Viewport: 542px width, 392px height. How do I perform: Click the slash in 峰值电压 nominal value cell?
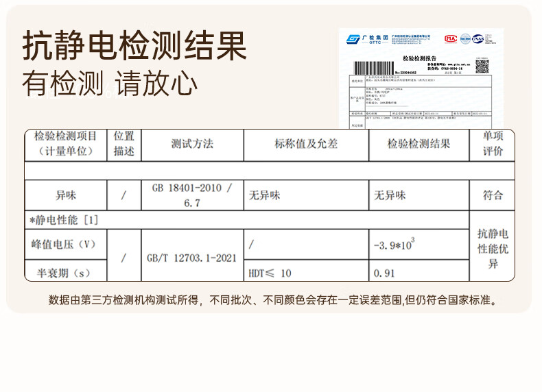tap(251, 245)
